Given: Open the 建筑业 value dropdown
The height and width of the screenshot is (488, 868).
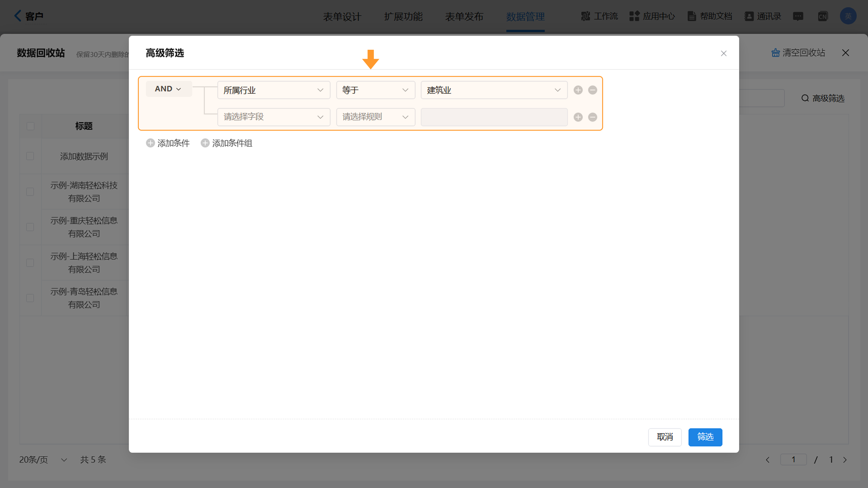Looking at the screenshot, I should pyautogui.click(x=494, y=90).
